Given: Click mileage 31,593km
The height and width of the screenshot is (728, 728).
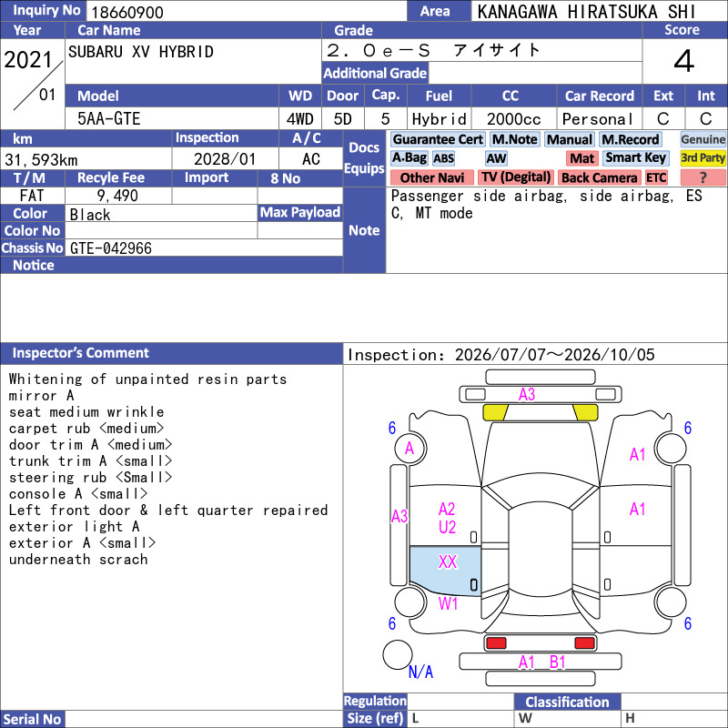Looking at the screenshot, I should pyautogui.click(x=41, y=160).
